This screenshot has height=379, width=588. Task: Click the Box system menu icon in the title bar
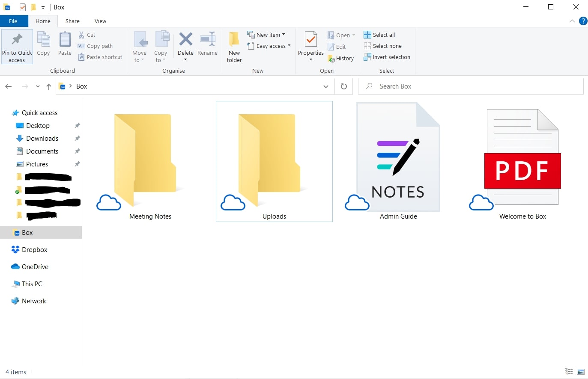[x=7, y=7]
